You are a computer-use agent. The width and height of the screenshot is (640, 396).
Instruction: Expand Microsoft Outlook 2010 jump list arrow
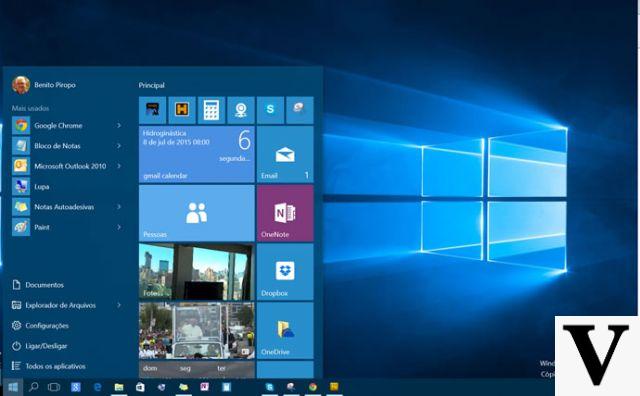coord(119,166)
